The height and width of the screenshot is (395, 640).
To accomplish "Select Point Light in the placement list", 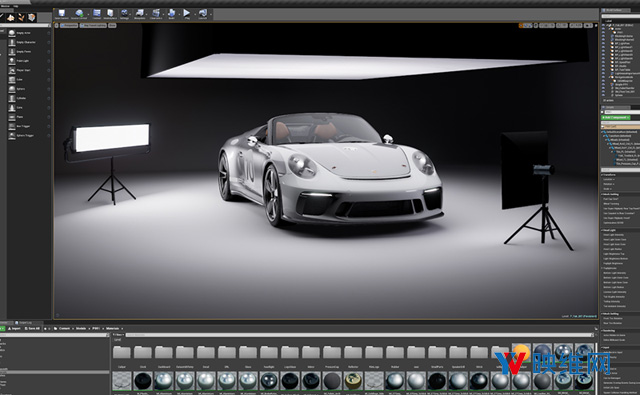I will coord(29,61).
